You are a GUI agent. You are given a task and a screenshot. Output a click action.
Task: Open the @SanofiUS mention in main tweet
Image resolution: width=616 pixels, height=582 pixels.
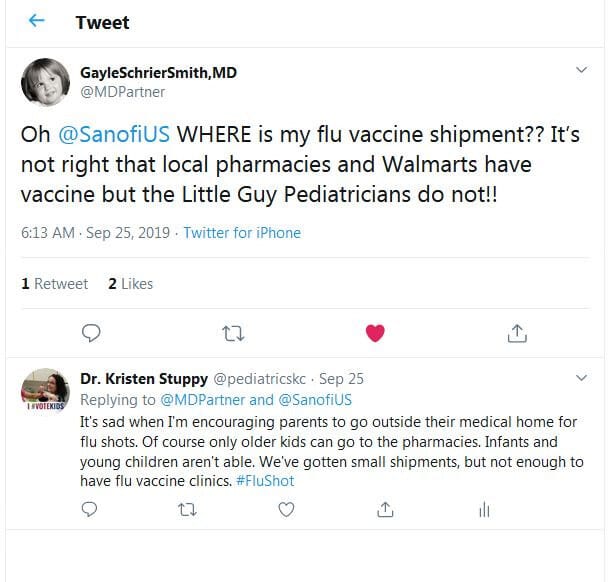[114, 134]
